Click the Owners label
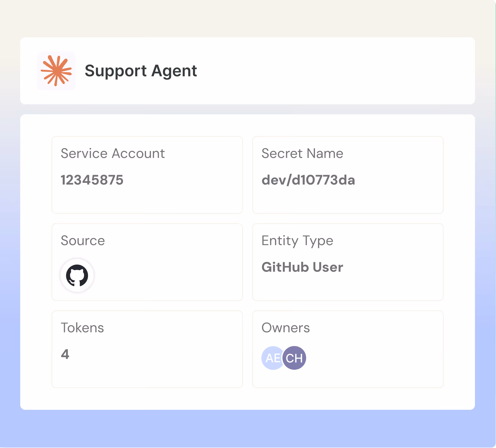The height and width of the screenshot is (448, 496). pyautogui.click(x=286, y=328)
